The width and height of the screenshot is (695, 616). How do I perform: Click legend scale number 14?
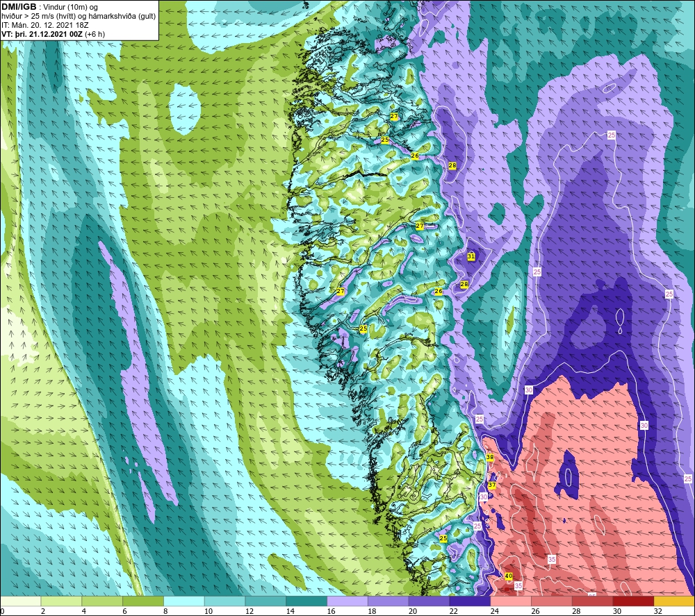(291, 611)
